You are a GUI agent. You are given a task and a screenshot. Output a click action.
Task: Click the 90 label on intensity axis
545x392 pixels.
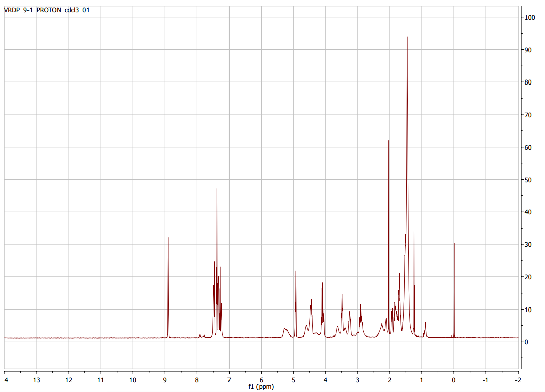pyautogui.click(x=528, y=50)
